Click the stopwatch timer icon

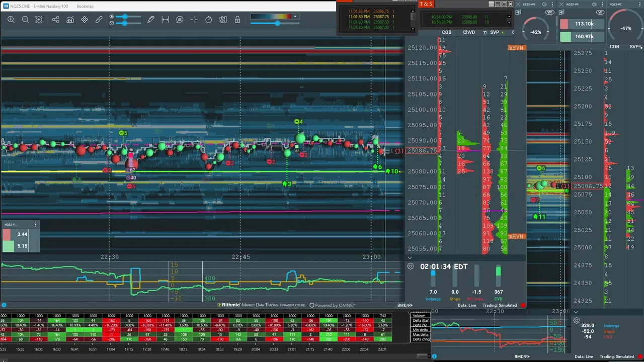pos(209,20)
